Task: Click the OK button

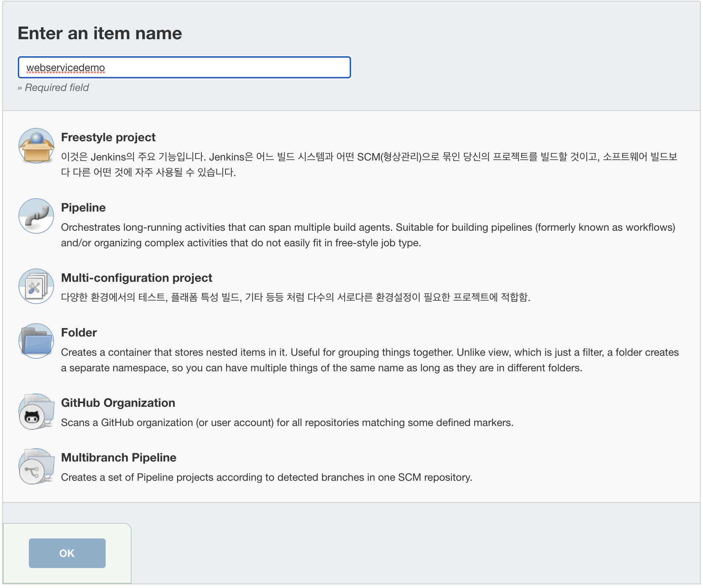Action: coord(67,553)
